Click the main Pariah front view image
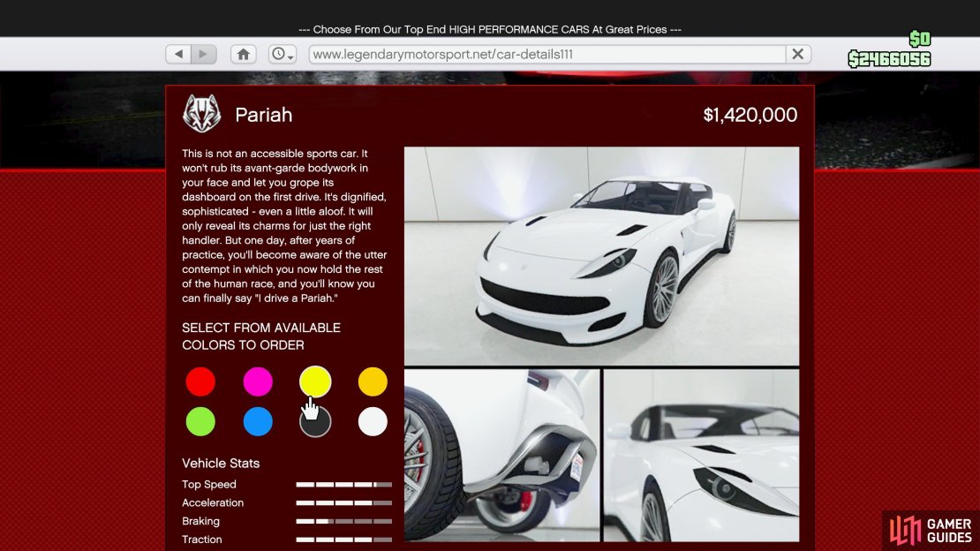 click(601, 256)
